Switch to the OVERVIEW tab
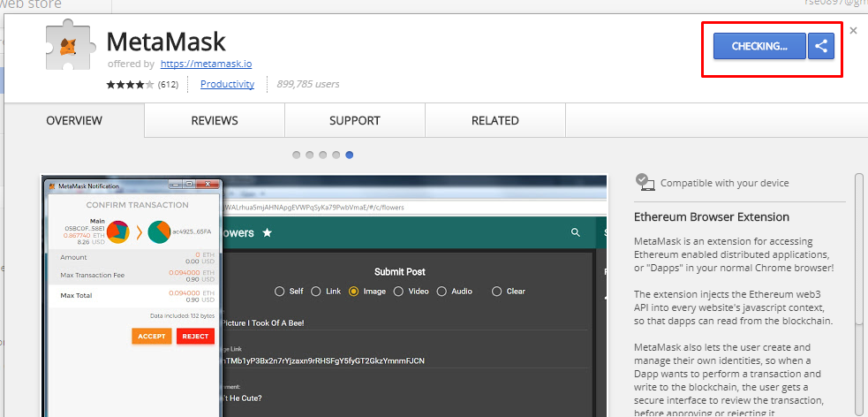 pos(74,120)
